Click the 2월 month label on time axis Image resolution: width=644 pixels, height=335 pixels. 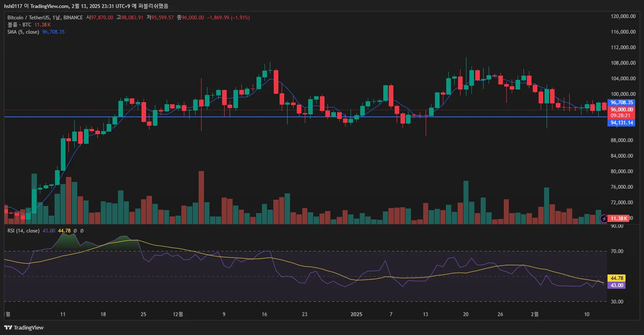pyautogui.click(x=535, y=314)
